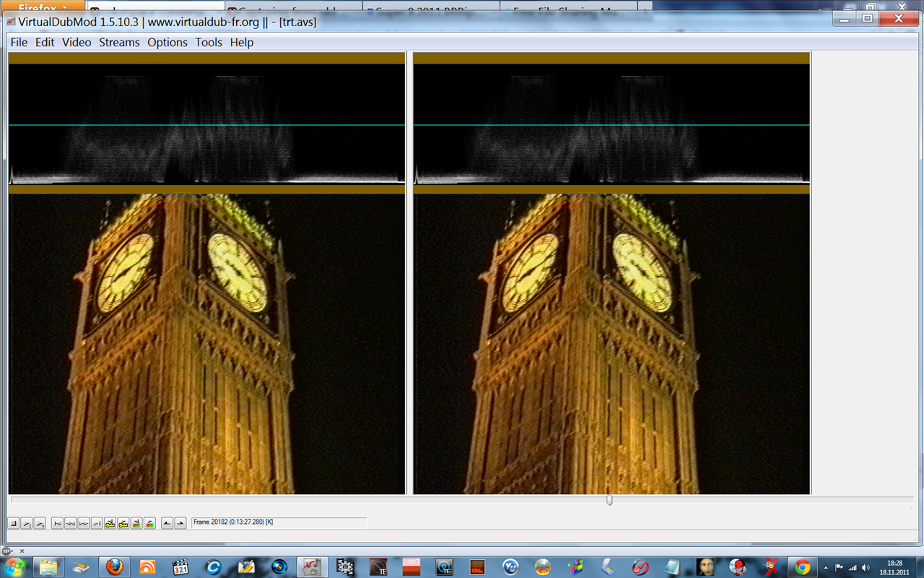This screenshot has height=578, width=924.
Task: Close the small bar with the x
Action: pos(22,551)
